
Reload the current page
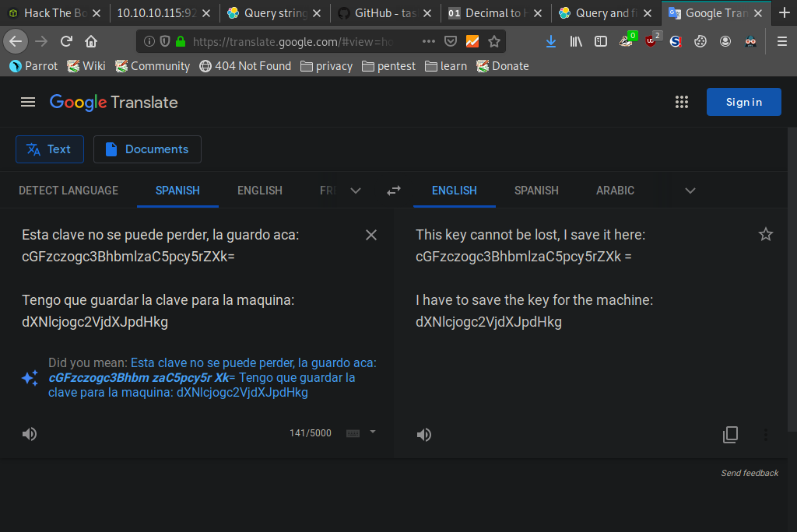66,41
